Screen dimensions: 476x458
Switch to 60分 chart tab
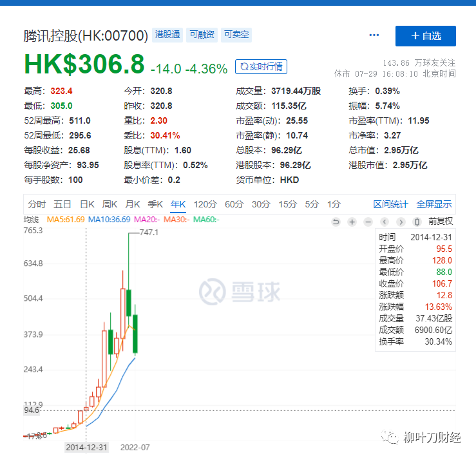click(x=234, y=204)
